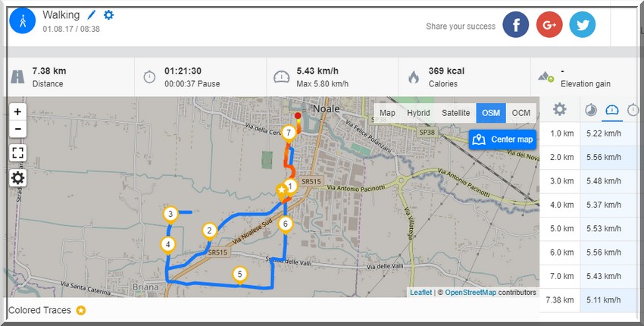Show speed column in splits
The image size is (644, 326).
coord(612,110)
